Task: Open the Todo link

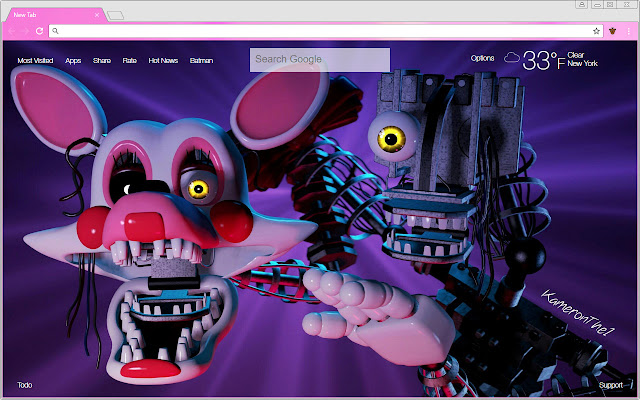Action: pos(24,385)
